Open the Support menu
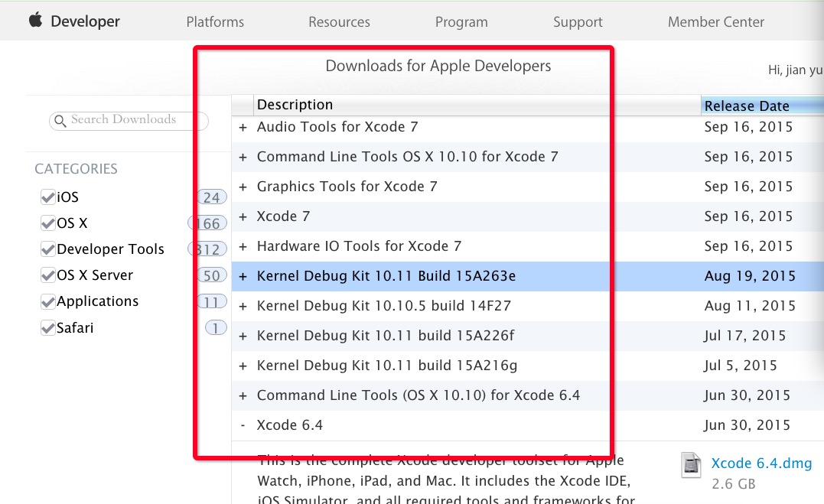The image size is (824, 504). pos(578,22)
